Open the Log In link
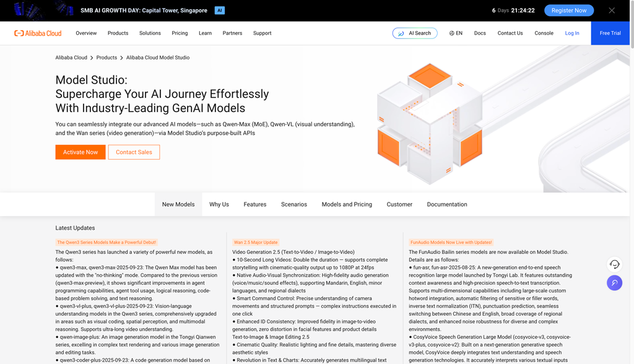Image resolution: width=634 pixels, height=364 pixels. click(x=572, y=33)
